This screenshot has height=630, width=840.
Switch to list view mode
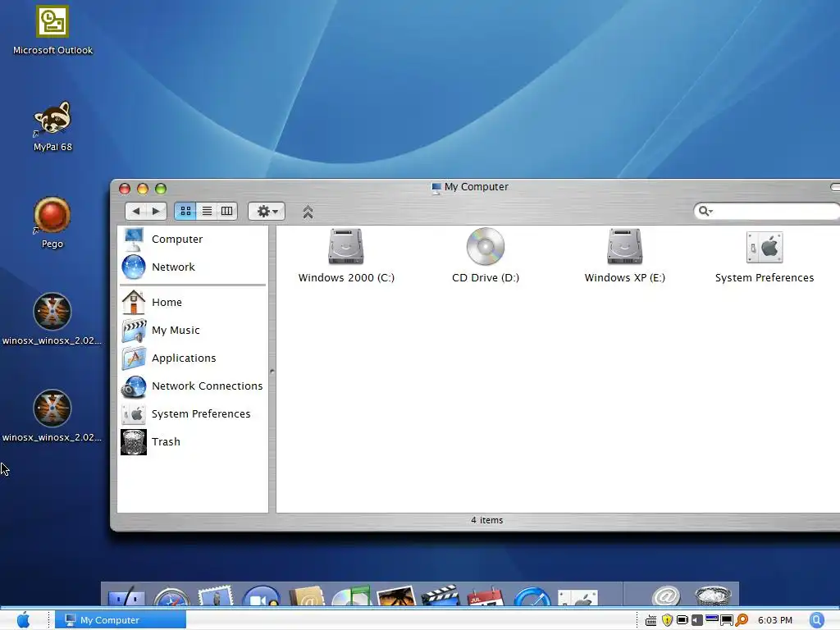[207, 211]
